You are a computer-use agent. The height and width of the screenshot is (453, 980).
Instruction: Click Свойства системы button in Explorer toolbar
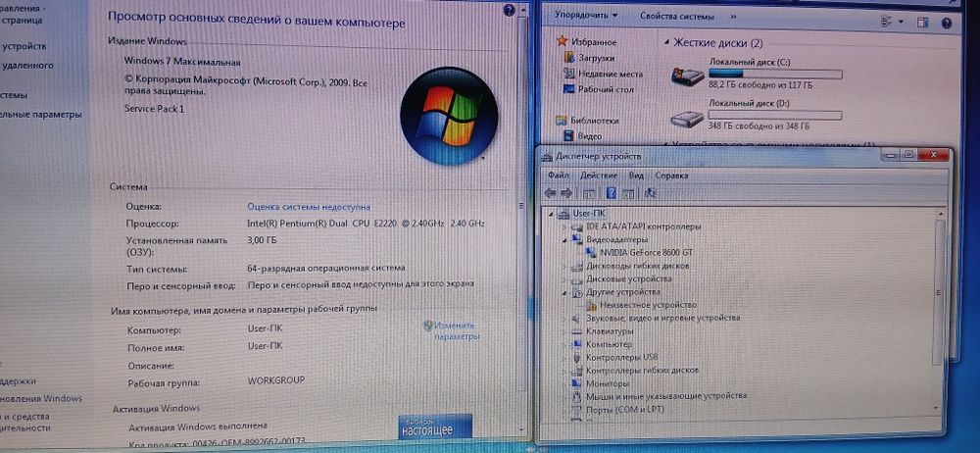click(677, 17)
